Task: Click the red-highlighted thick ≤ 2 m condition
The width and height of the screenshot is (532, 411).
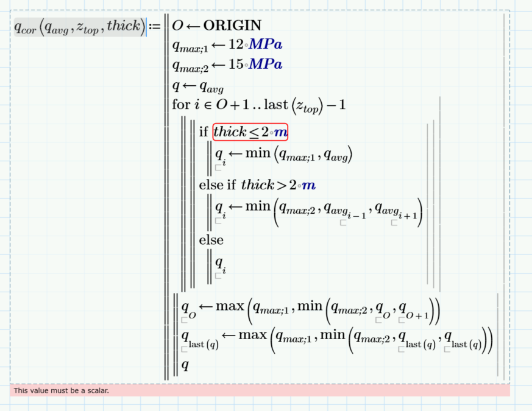Action: (x=250, y=132)
